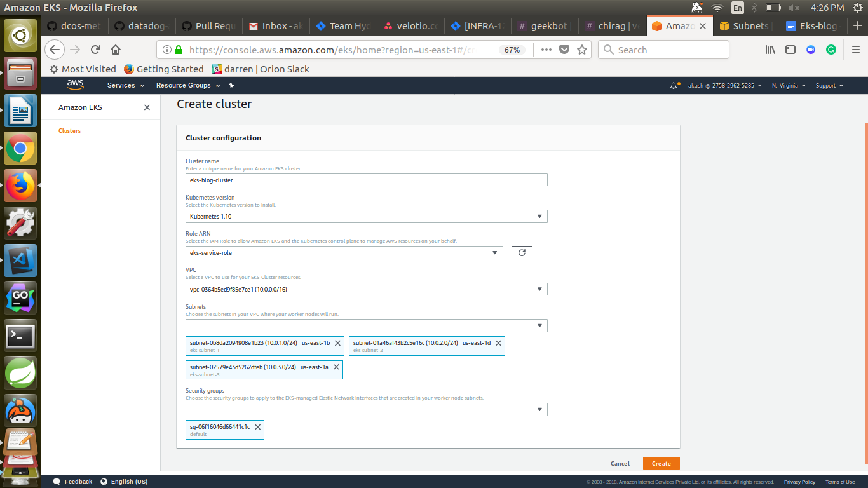Reload the current page

(x=96, y=50)
